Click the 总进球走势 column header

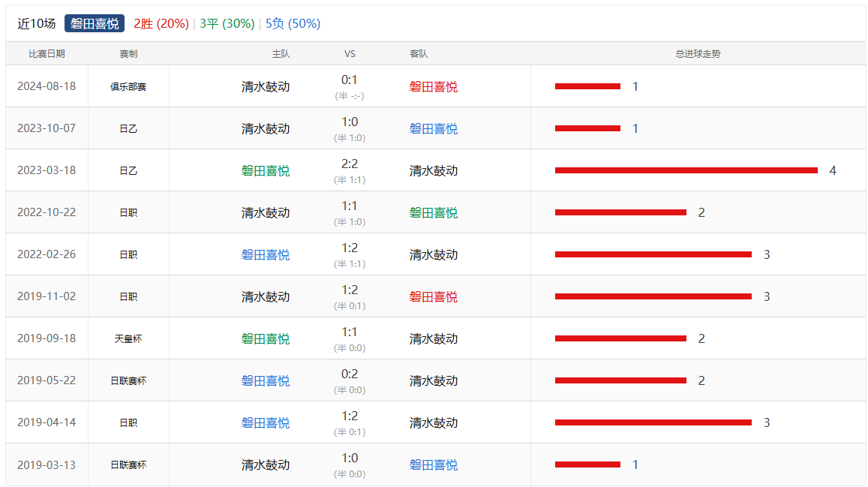[698, 54]
